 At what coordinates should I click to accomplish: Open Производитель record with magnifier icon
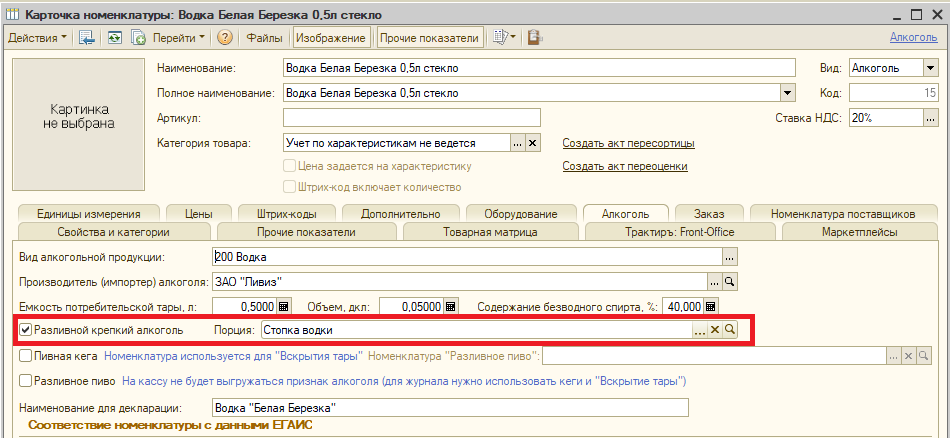coord(730,281)
